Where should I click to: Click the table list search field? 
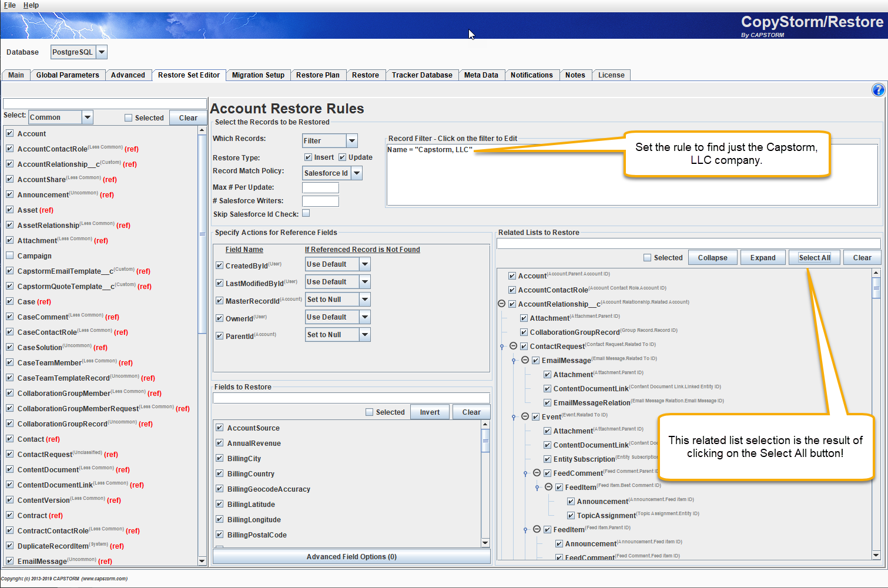tap(105, 103)
